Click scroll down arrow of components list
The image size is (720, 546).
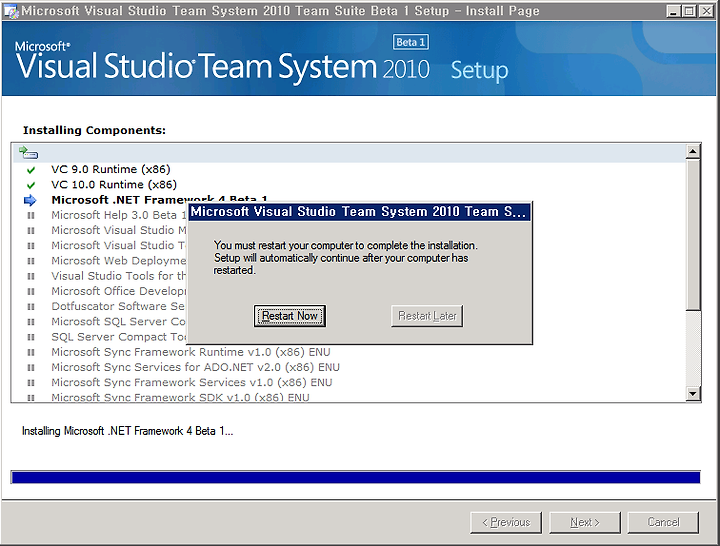click(x=692, y=394)
